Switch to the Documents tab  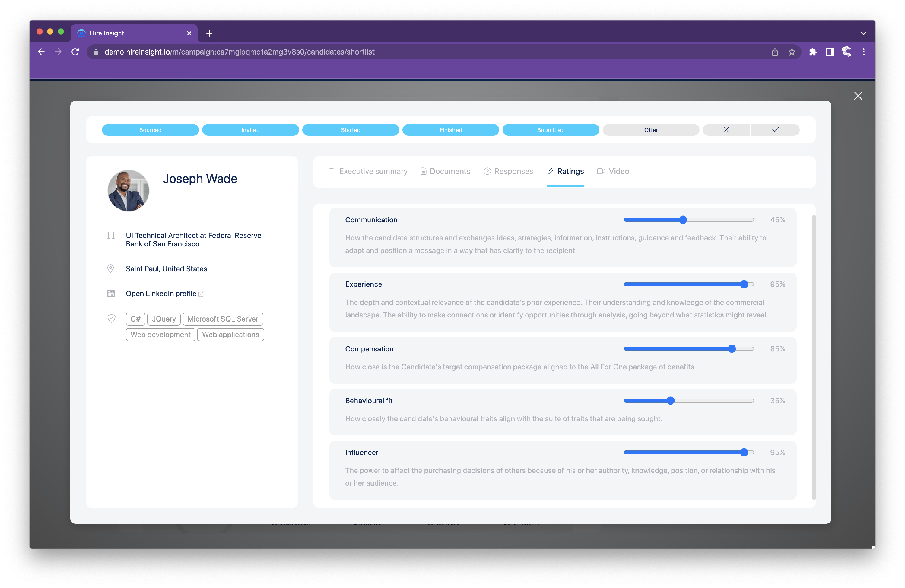pyautogui.click(x=445, y=172)
